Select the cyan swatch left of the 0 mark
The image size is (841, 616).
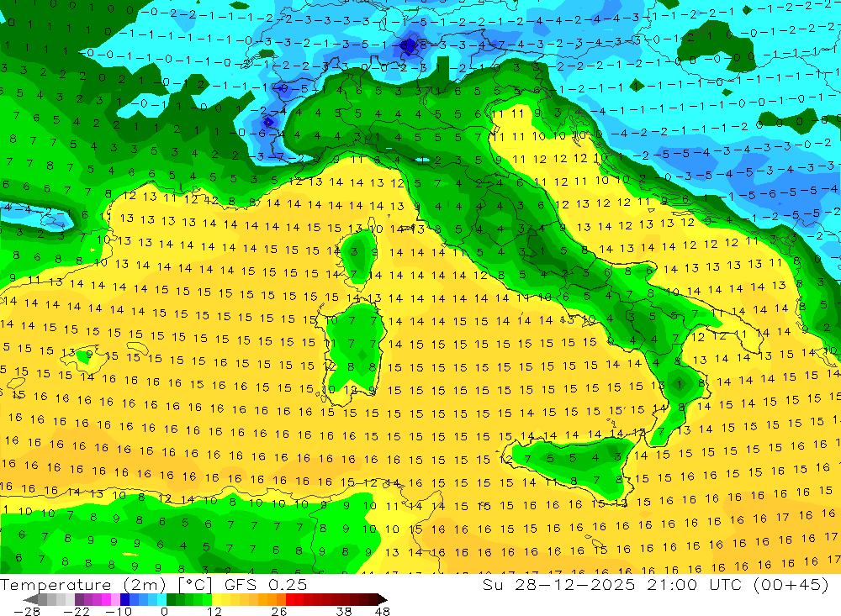tap(161, 599)
